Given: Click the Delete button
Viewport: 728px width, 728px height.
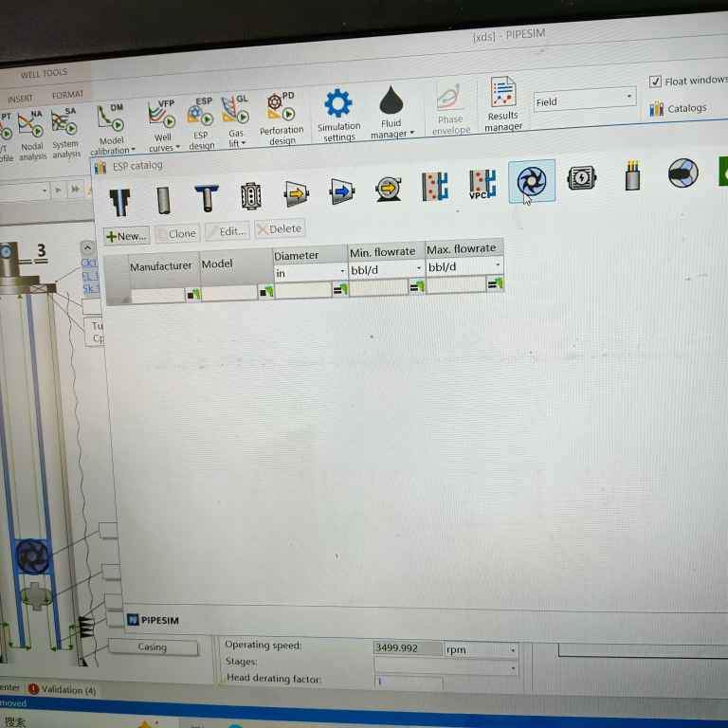Looking at the screenshot, I should pos(280,228).
